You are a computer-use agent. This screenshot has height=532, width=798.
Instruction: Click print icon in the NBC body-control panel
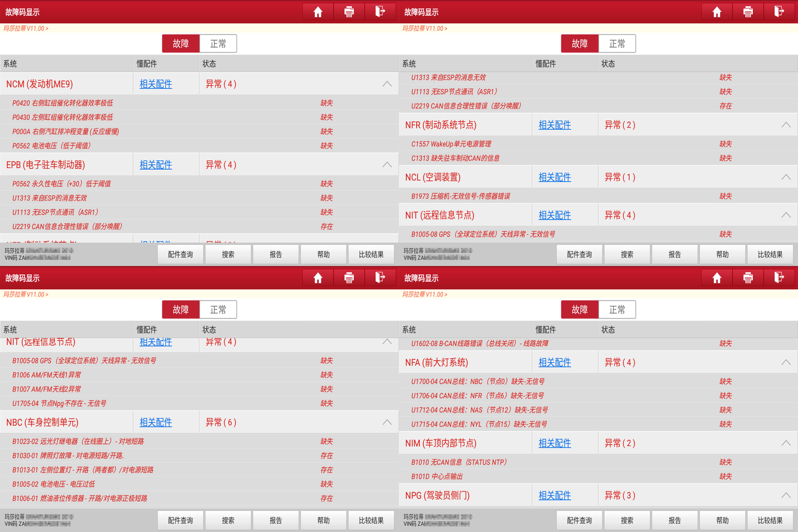click(349, 278)
